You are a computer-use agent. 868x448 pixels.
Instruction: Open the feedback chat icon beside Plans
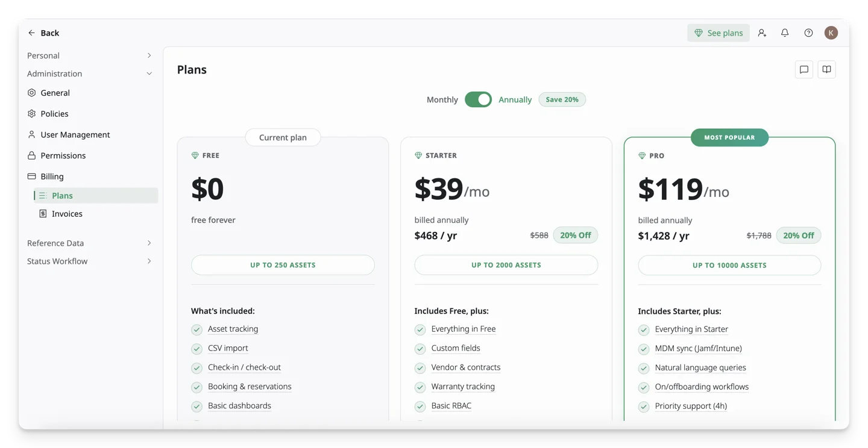click(x=804, y=70)
